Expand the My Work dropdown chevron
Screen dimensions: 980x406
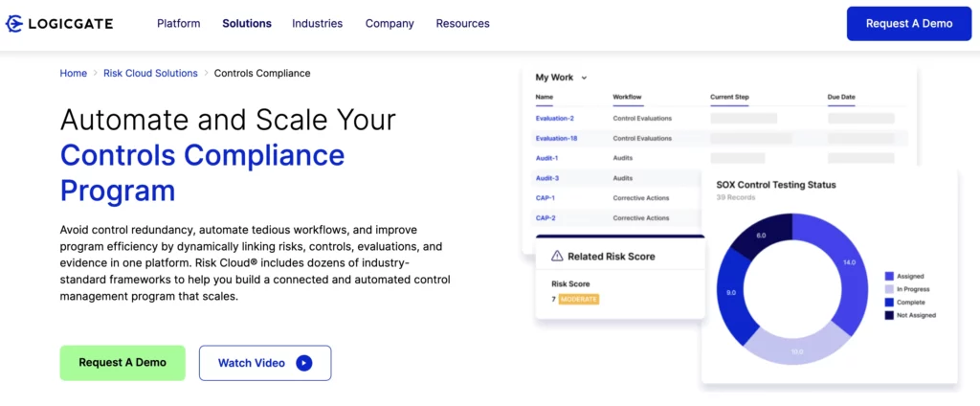(585, 79)
